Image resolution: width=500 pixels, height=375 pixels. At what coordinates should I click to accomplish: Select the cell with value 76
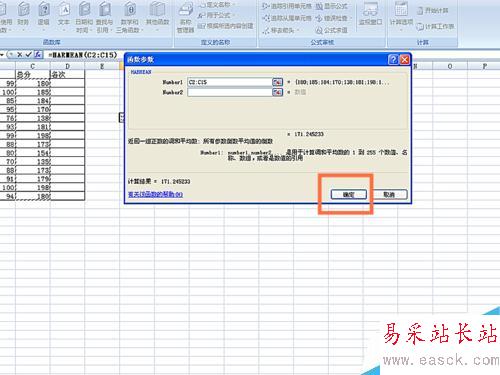click(8, 118)
